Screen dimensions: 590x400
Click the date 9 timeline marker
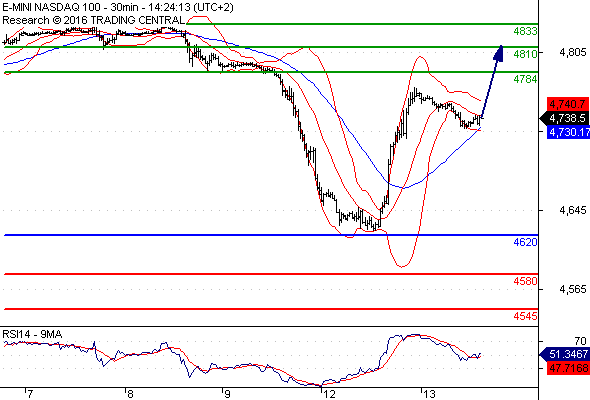pos(227,394)
